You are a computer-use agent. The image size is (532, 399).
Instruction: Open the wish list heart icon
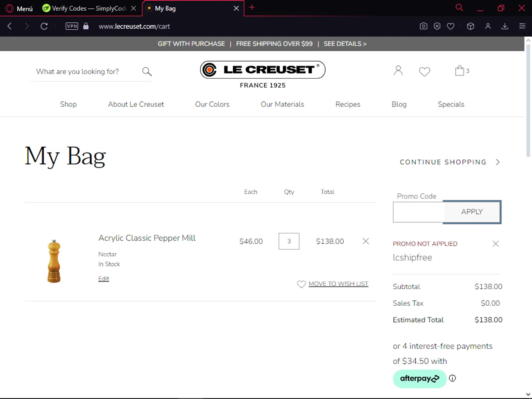[x=425, y=71]
